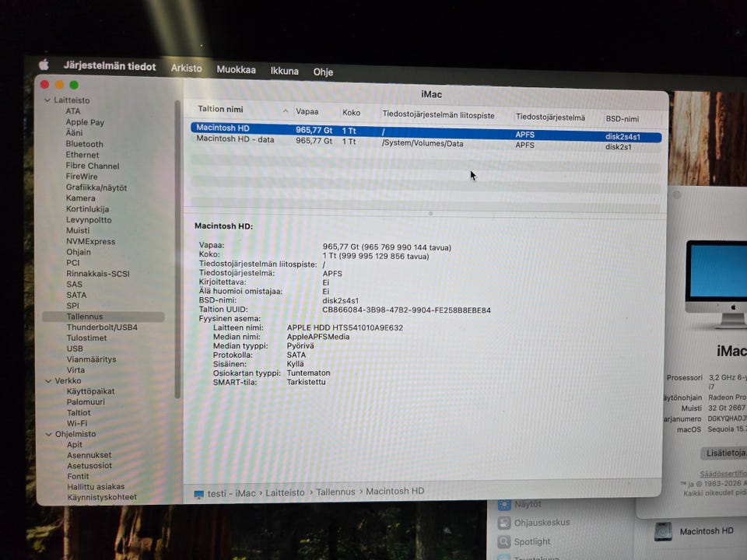Click Laitteisto in the path bar

285,493
